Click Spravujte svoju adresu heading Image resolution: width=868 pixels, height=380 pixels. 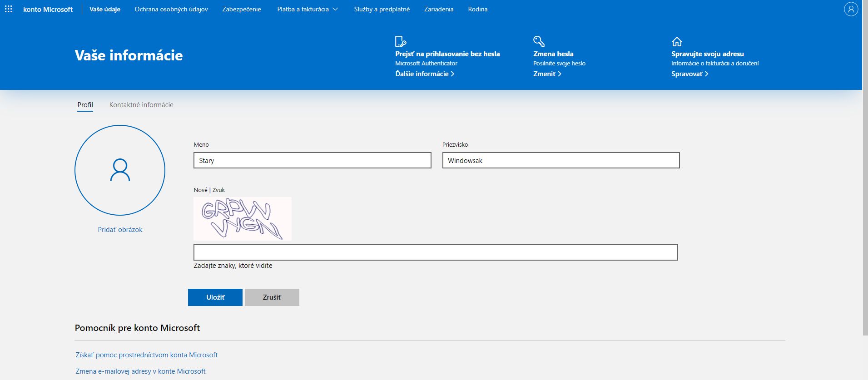tap(708, 54)
